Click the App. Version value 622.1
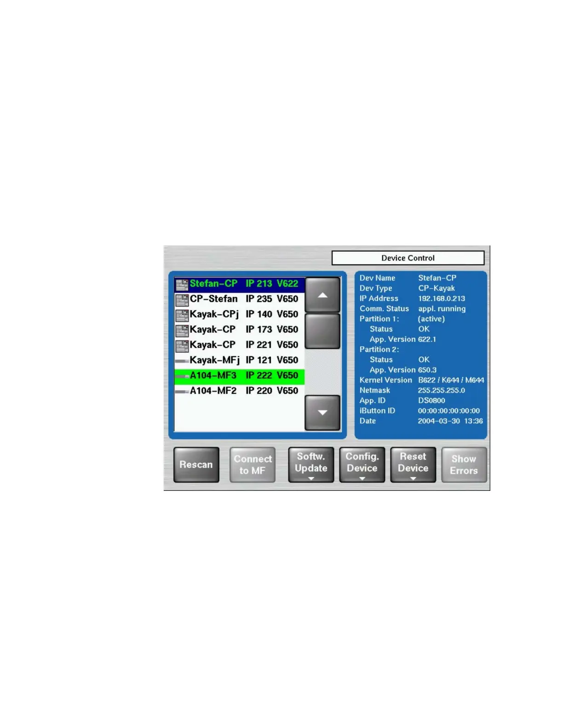Screen dimensions: 563x728 [x=427, y=340]
